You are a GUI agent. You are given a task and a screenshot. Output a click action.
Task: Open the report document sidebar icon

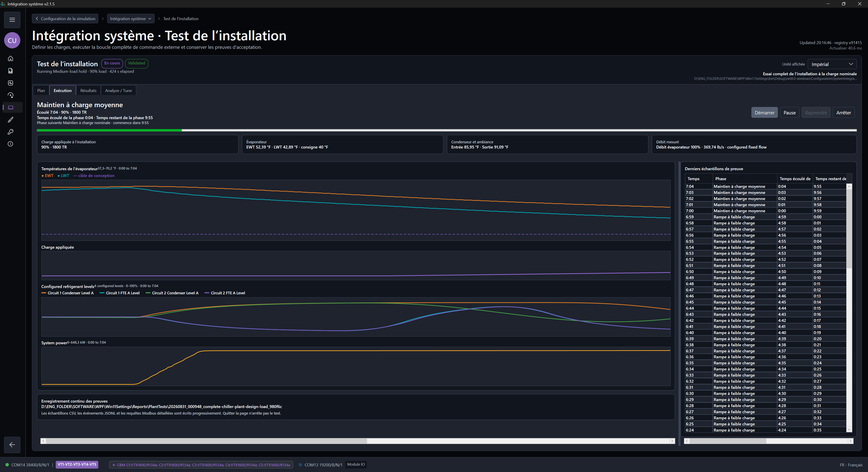pos(10,71)
